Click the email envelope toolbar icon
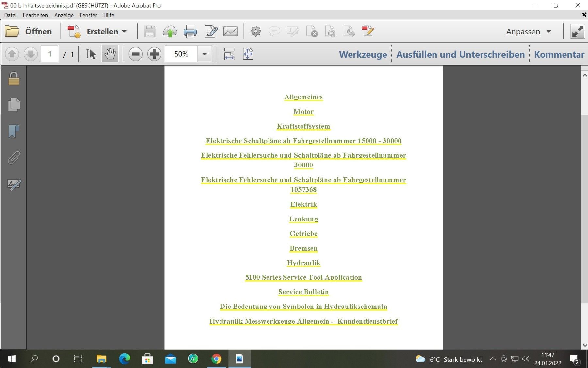 pos(230,31)
